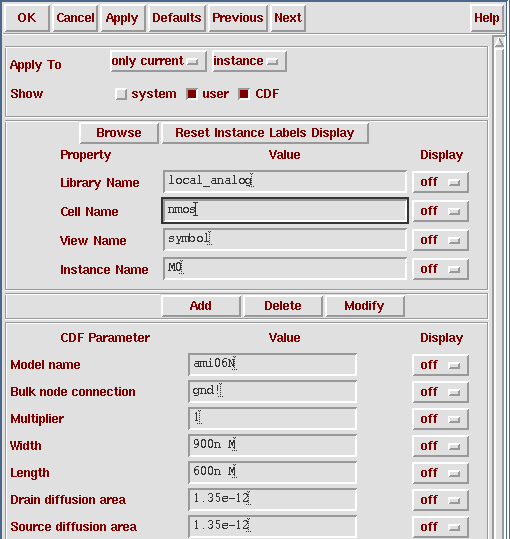This screenshot has height=539, width=510.
Task: Open the 'instance' type dropdown
Action: [x=249, y=61]
